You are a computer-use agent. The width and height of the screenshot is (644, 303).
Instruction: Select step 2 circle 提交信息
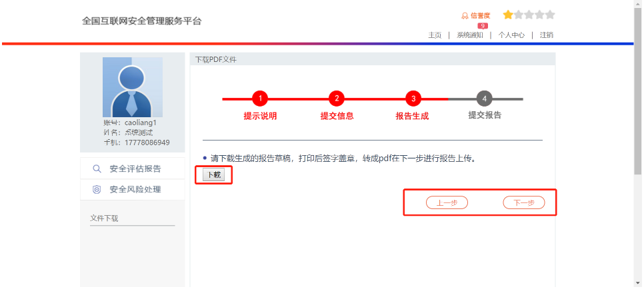tap(337, 99)
